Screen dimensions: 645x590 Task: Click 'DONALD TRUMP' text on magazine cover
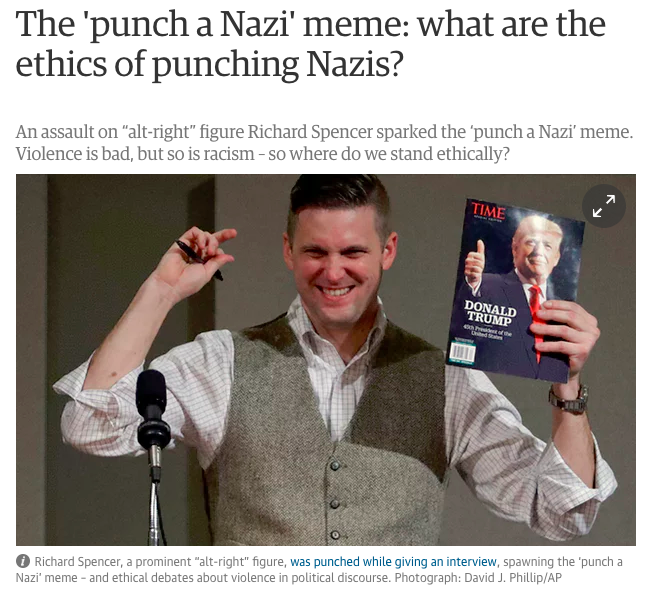pos(490,313)
